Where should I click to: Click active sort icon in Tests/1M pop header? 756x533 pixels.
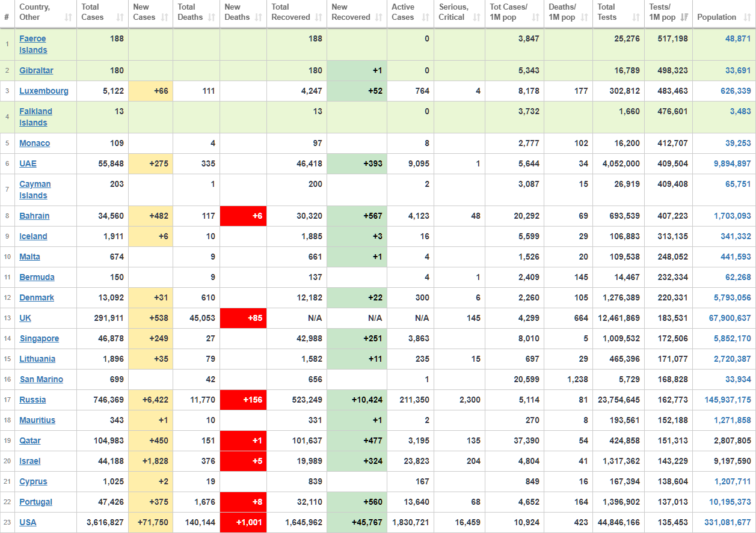click(684, 17)
